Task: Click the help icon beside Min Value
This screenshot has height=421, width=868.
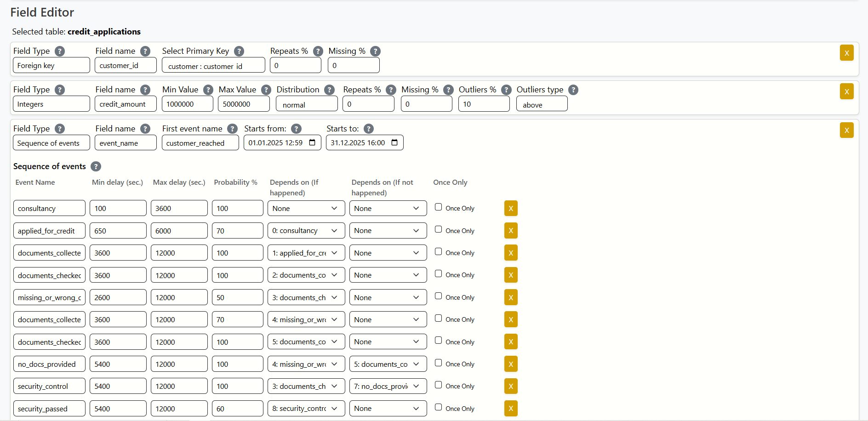Action: (208, 90)
